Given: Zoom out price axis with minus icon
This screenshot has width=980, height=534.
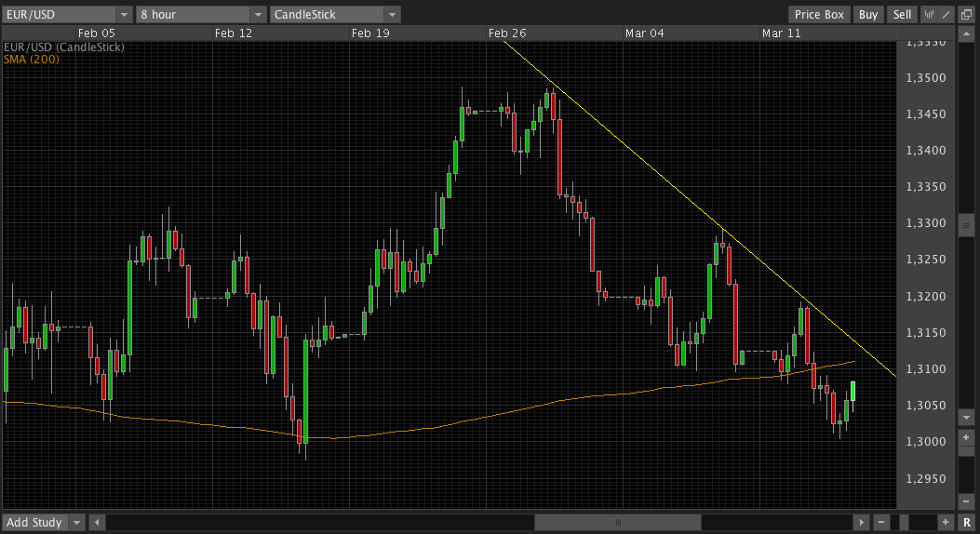Looking at the screenshot, I should click(966, 501).
